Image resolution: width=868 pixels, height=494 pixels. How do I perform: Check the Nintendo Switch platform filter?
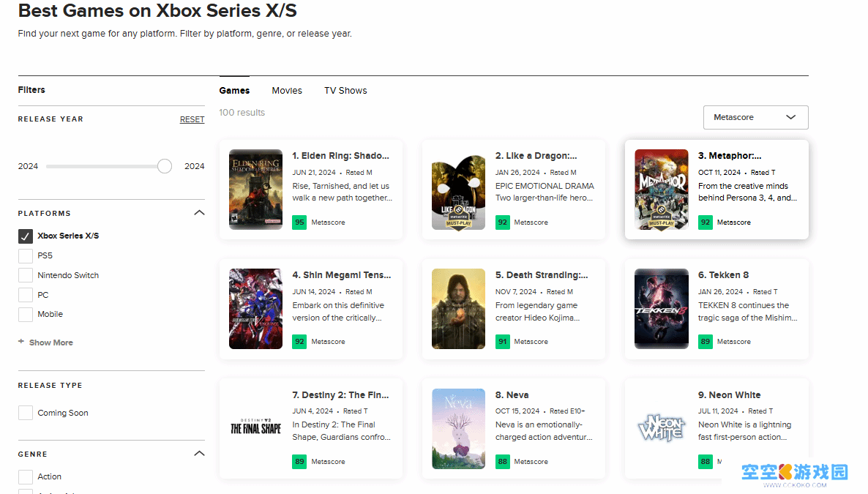click(x=26, y=275)
